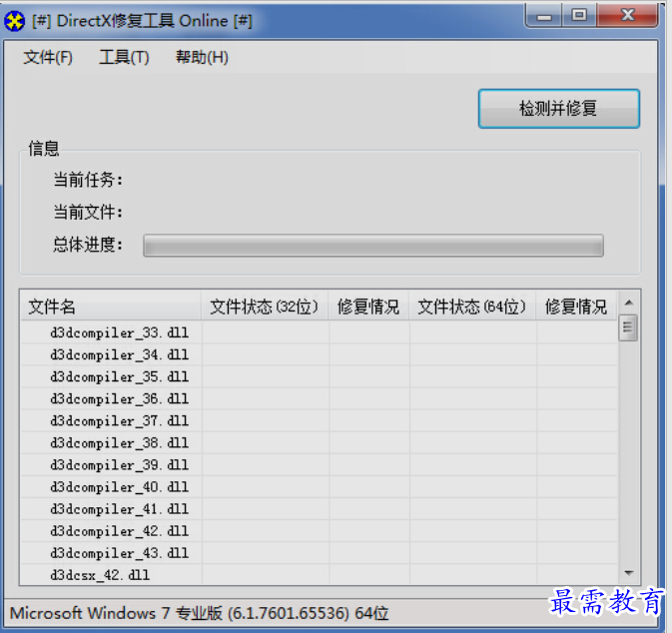Click the DirectX repair tool app icon
The height and width of the screenshot is (633, 672).
pyautogui.click(x=15, y=21)
